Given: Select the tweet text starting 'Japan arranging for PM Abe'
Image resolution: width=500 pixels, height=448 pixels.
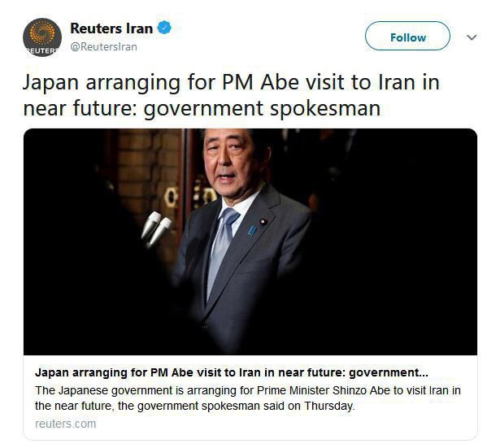Looking at the screenshot, I should coord(231,95).
